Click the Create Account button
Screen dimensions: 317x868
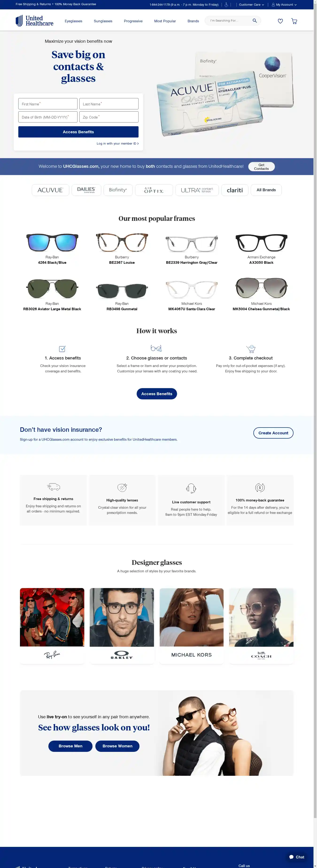click(x=273, y=433)
